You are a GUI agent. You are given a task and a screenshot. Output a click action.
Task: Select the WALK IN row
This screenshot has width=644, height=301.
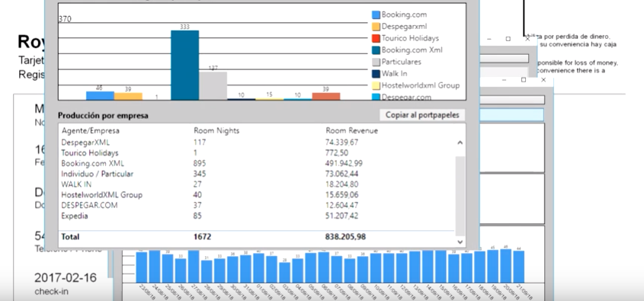[x=257, y=184]
